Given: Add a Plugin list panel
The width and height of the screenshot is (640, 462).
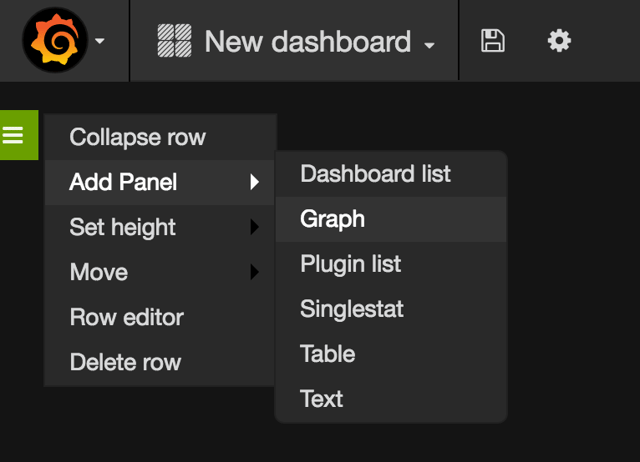Looking at the screenshot, I should pos(391,264).
